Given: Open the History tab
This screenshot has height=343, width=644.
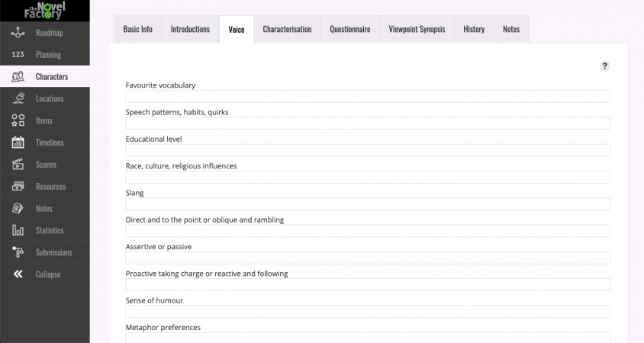Looking at the screenshot, I should click(474, 29).
